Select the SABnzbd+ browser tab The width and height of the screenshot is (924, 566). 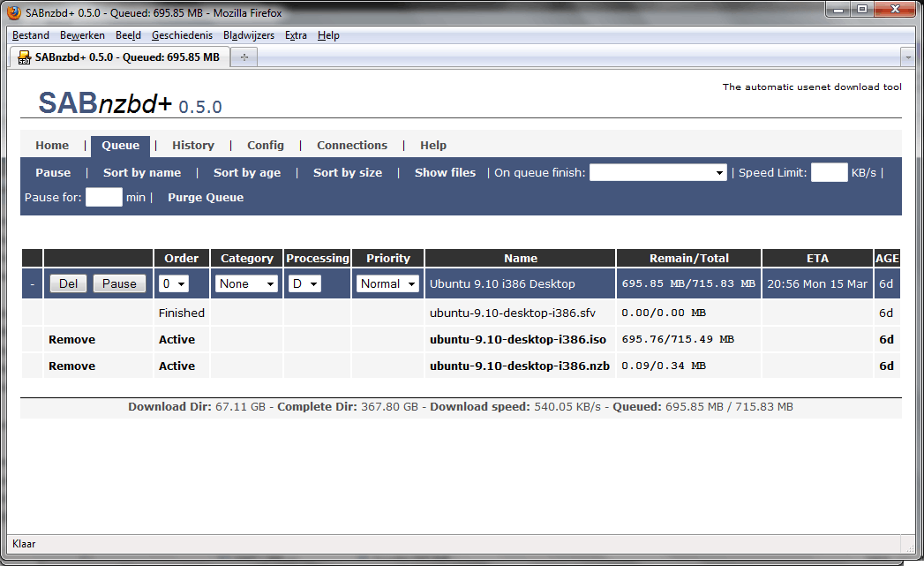120,57
